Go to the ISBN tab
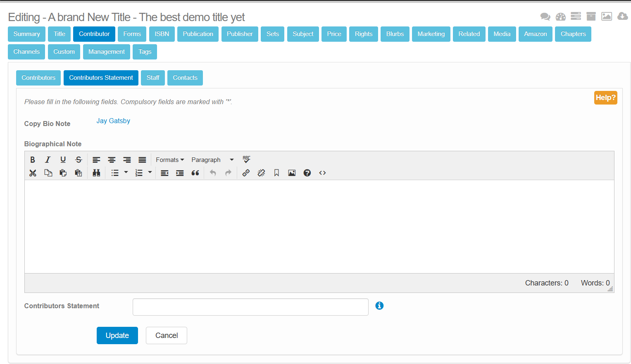Image resolution: width=631 pixels, height=364 pixels. tap(162, 34)
